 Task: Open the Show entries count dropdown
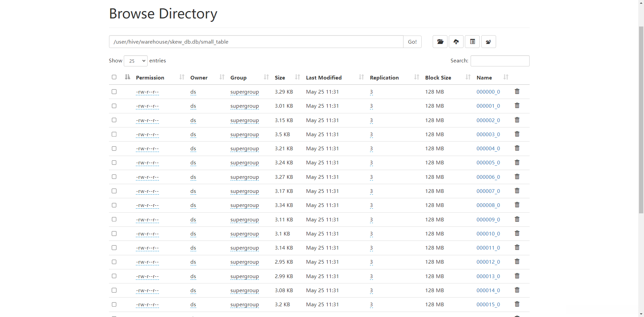136,61
